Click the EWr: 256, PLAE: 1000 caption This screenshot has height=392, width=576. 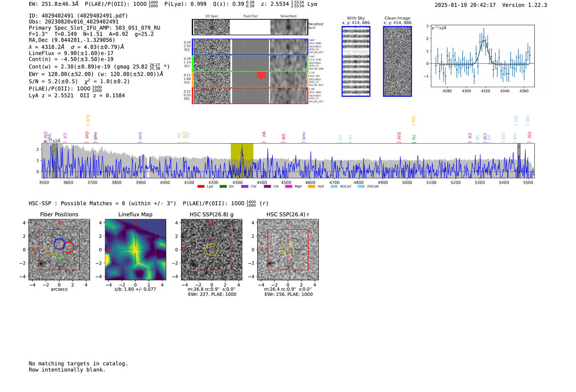tap(288, 295)
